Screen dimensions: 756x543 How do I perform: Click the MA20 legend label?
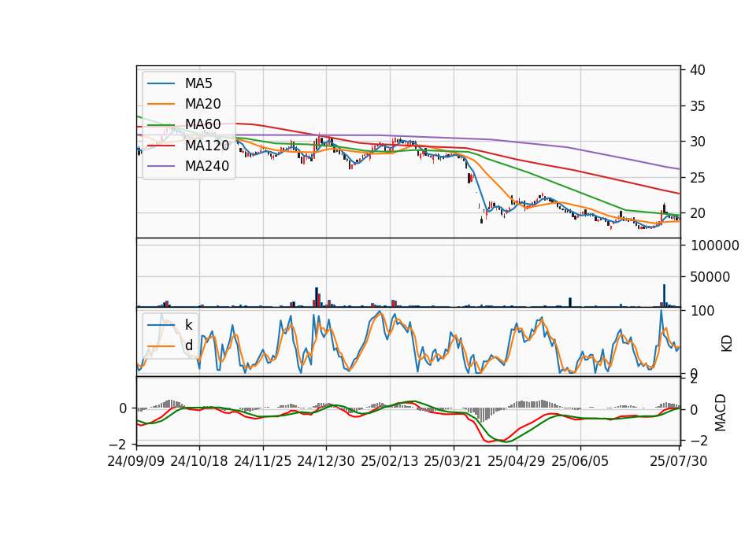pos(202,104)
